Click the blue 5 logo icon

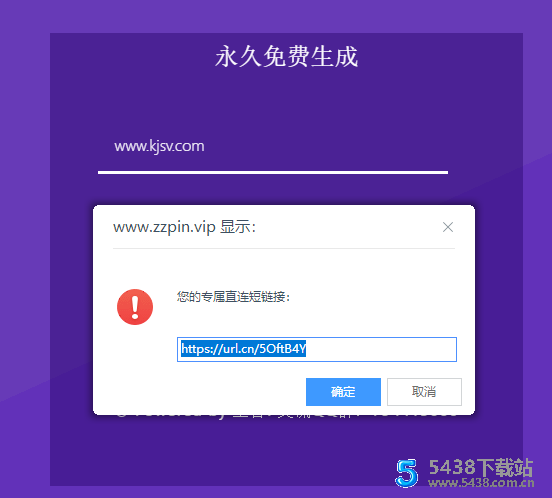pos(407,473)
